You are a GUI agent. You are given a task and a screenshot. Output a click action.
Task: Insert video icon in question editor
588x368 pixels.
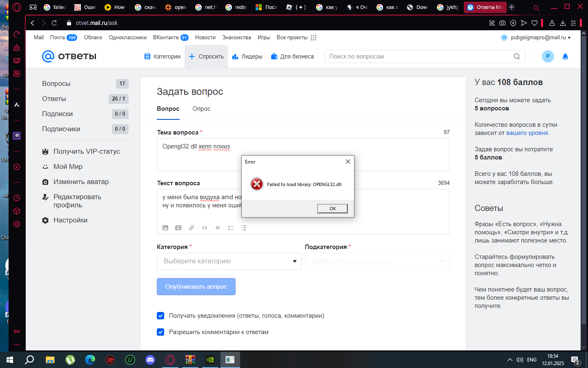[178, 228]
